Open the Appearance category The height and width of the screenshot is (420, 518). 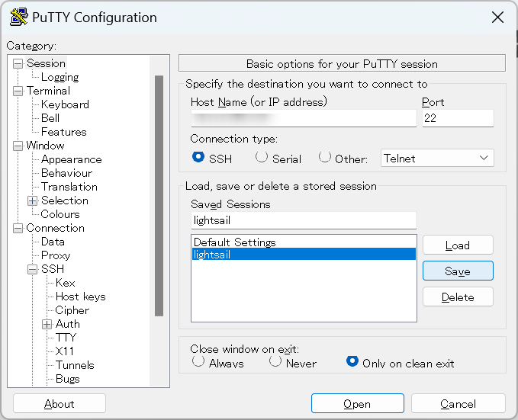(72, 159)
